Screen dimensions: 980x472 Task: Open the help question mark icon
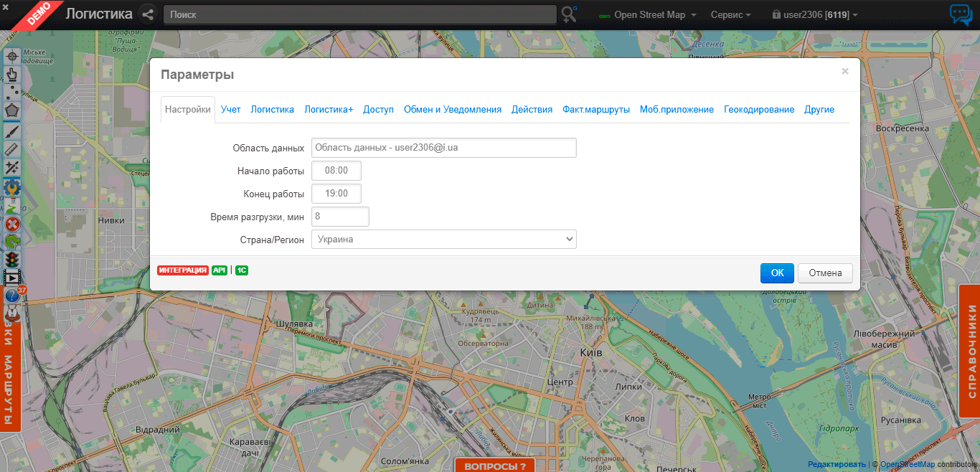click(x=12, y=296)
